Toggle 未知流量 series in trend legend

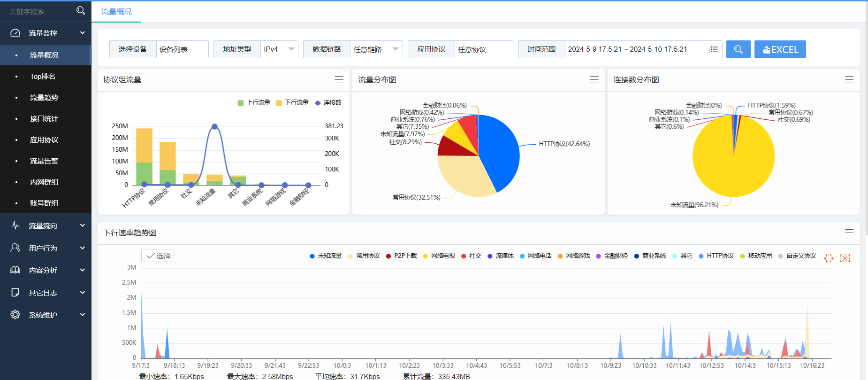(x=326, y=256)
